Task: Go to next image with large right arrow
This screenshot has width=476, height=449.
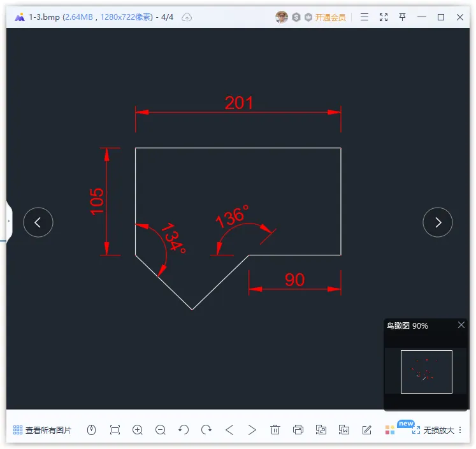Action: pos(437,222)
